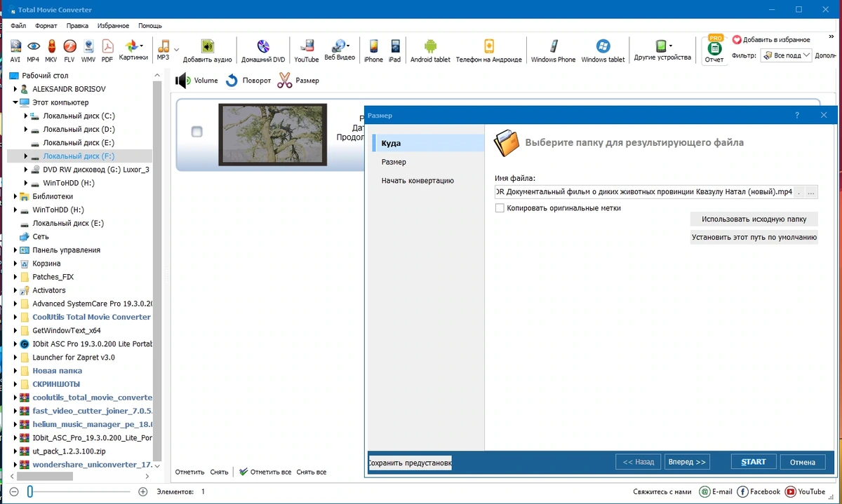Screen dimensions: 842x504
Task: Tick the video file checkbox in list
Action: [x=197, y=132]
